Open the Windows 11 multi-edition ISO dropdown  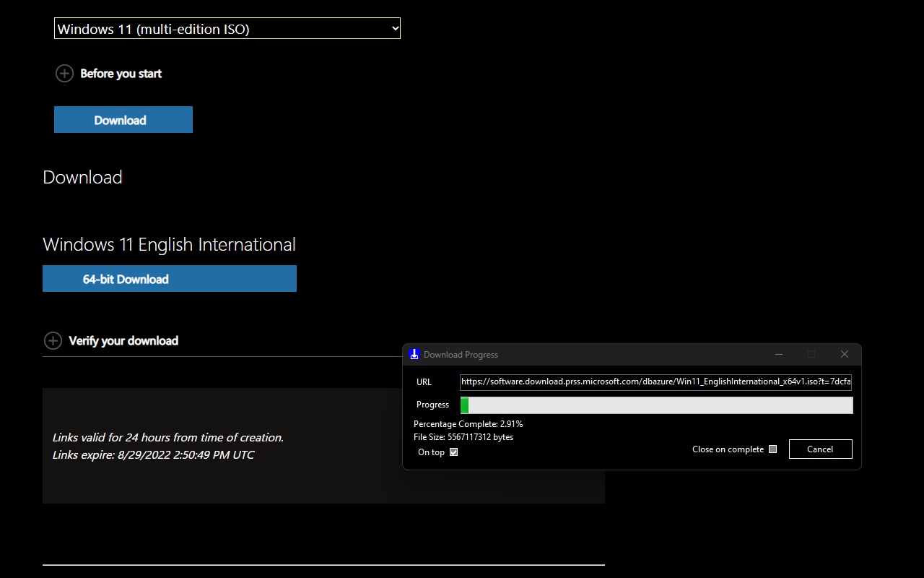coord(227,28)
